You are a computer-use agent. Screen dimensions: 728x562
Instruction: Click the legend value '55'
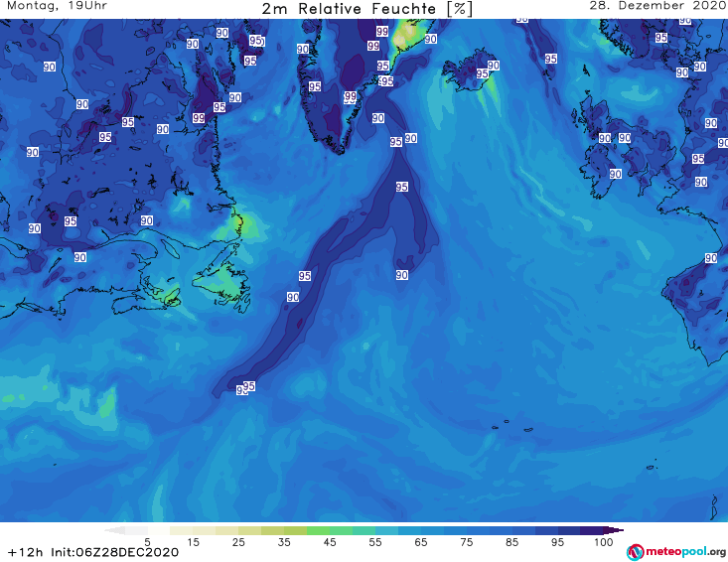[375, 542]
